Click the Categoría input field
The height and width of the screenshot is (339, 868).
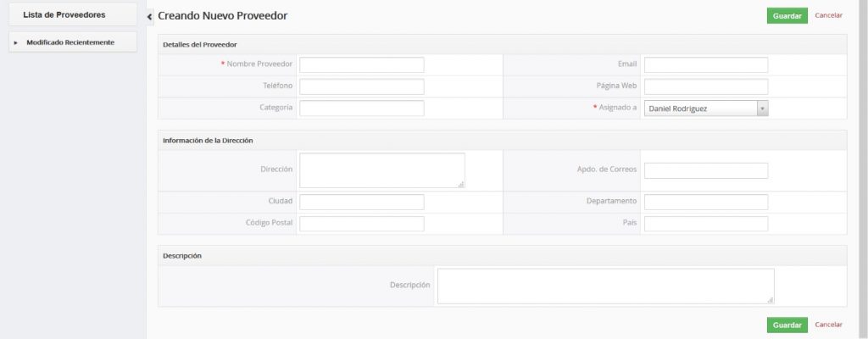click(362, 108)
